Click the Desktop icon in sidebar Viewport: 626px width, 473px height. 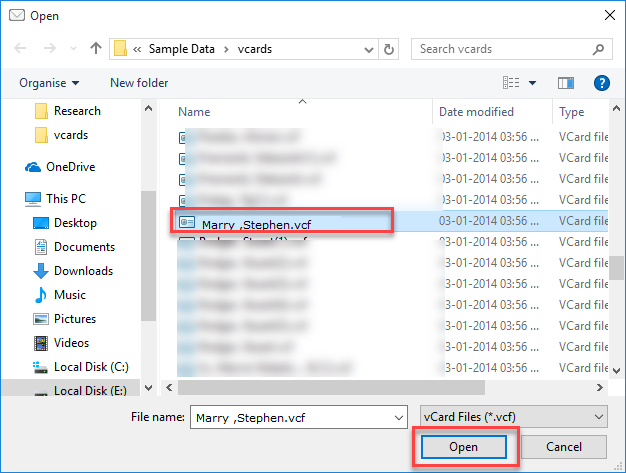41,223
